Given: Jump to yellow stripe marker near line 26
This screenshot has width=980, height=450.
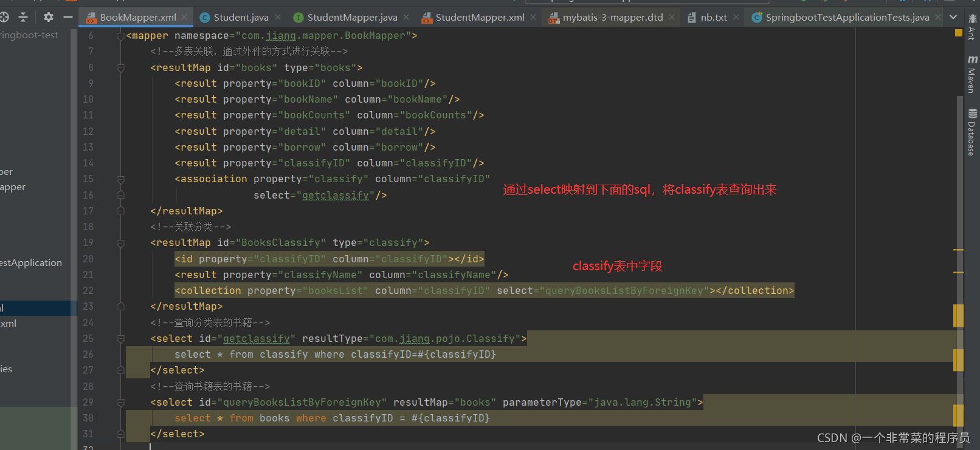Looking at the screenshot, I should coord(958,360).
